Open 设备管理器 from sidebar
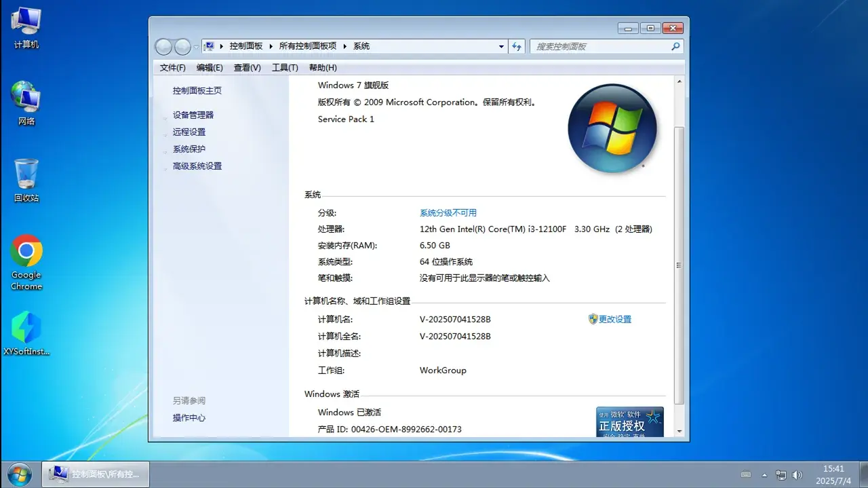 [x=193, y=115]
